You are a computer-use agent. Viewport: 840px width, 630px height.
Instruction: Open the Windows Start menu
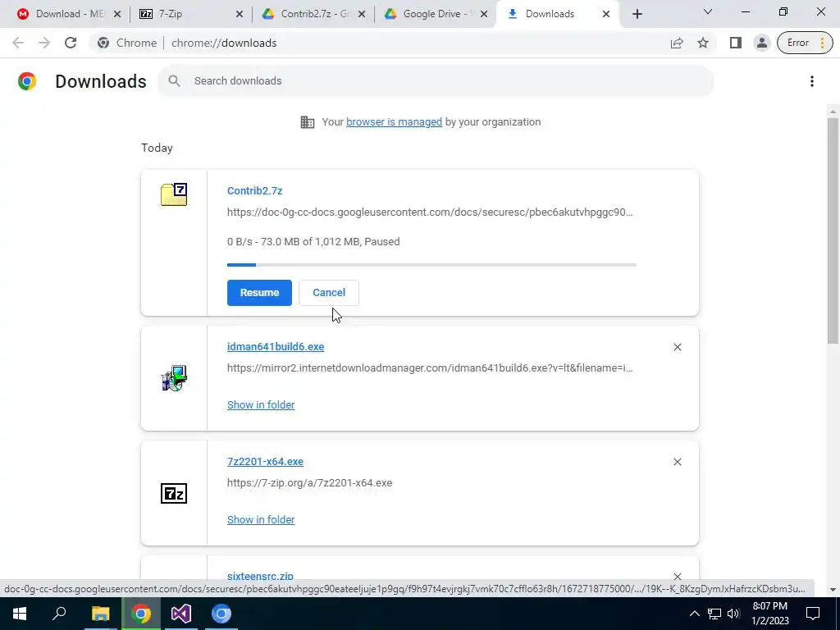click(20, 614)
